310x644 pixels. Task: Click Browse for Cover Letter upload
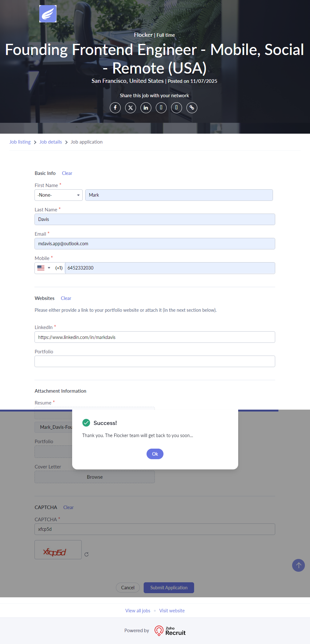[95, 477]
